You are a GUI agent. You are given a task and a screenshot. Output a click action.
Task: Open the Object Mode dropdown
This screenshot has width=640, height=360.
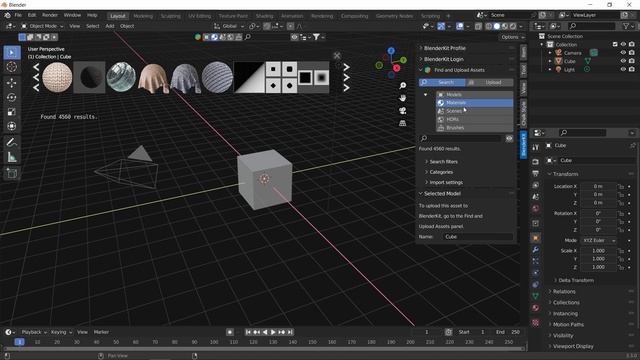[x=42, y=26]
